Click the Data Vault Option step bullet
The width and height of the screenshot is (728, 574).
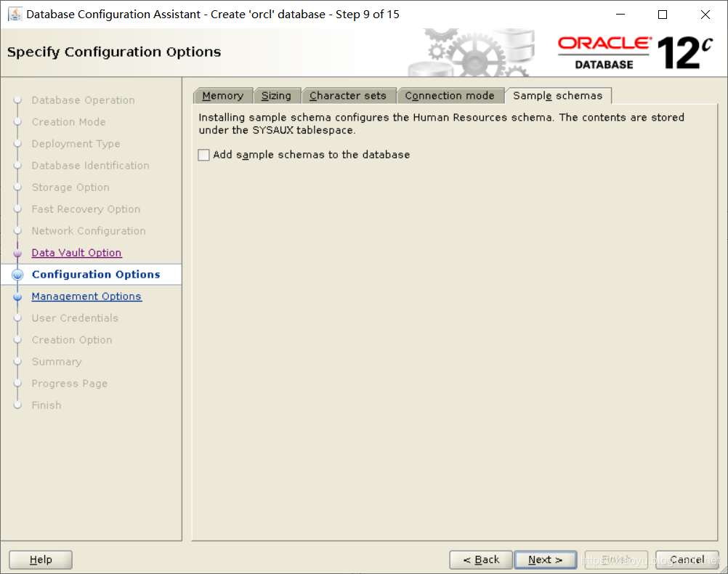17,253
